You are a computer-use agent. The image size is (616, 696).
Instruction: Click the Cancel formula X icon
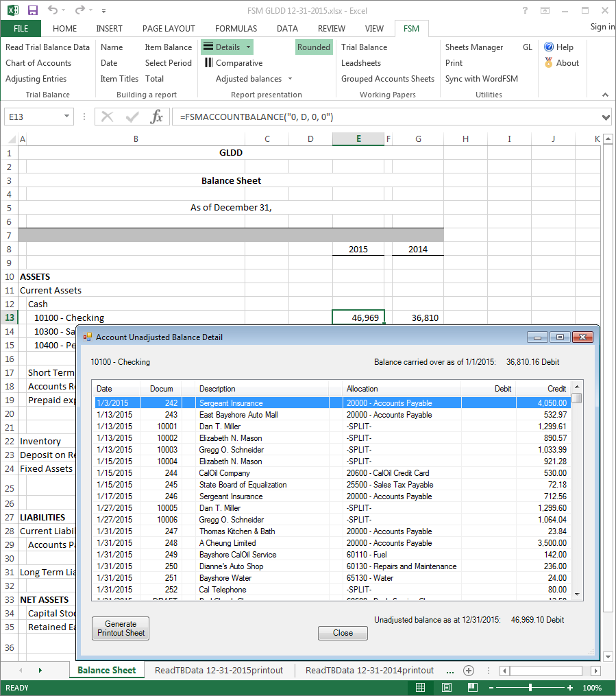107,117
